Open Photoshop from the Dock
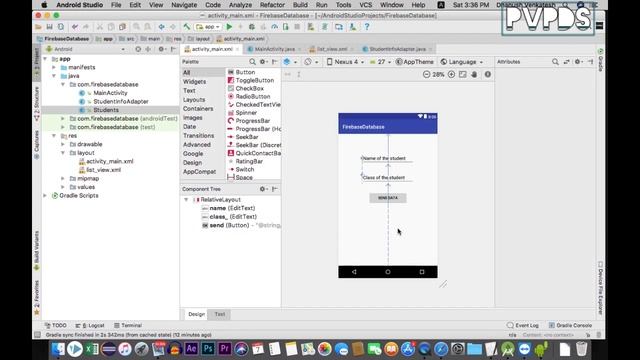640x360 pixels. [x=208, y=349]
